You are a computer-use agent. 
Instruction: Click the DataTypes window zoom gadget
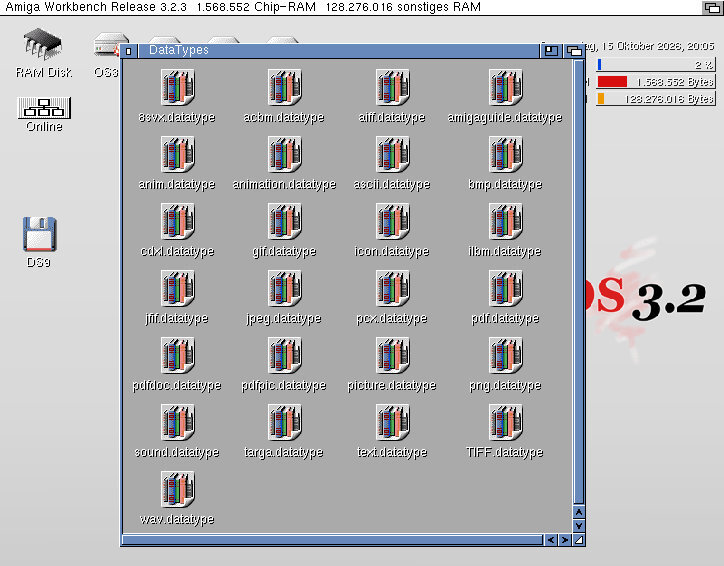pos(550,51)
